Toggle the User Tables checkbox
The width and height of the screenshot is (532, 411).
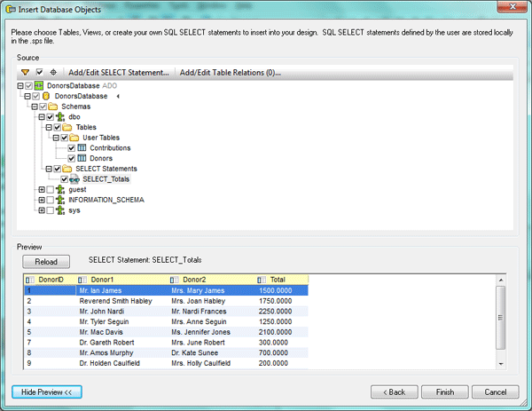(64, 138)
